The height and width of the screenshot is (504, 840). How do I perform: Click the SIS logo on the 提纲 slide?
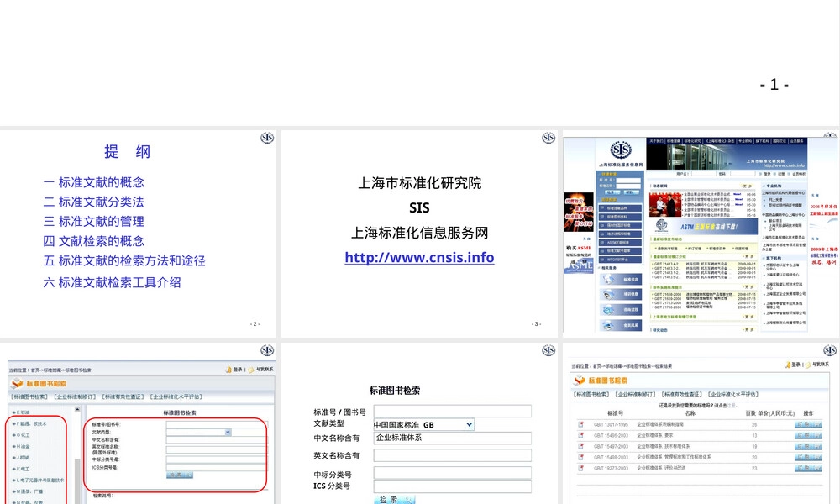tap(267, 138)
